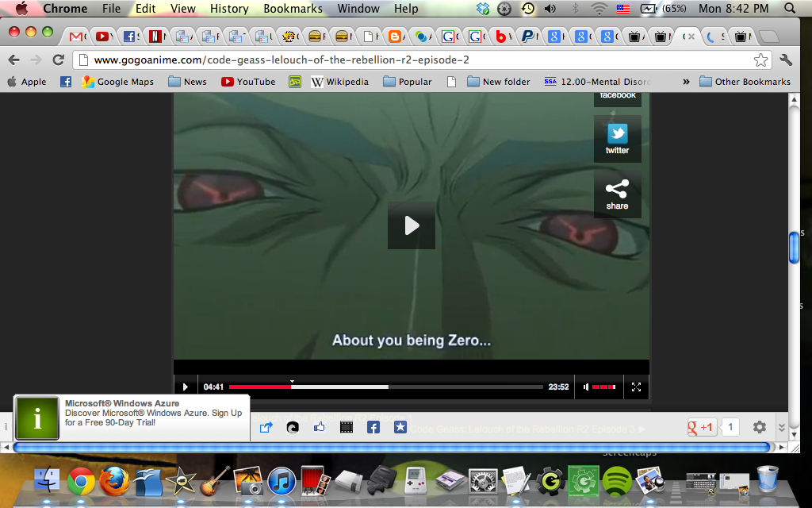Open System Preferences from the Dock
This screenshot has height=508, width=812.
click(483, 480)
